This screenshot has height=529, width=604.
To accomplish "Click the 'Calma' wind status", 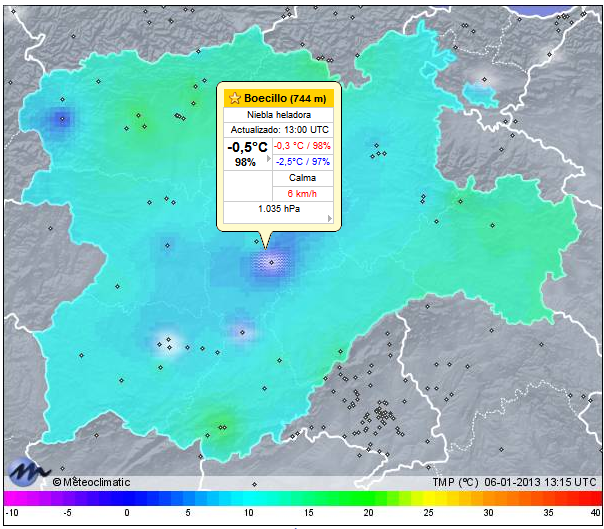I will tap(302, 178).
